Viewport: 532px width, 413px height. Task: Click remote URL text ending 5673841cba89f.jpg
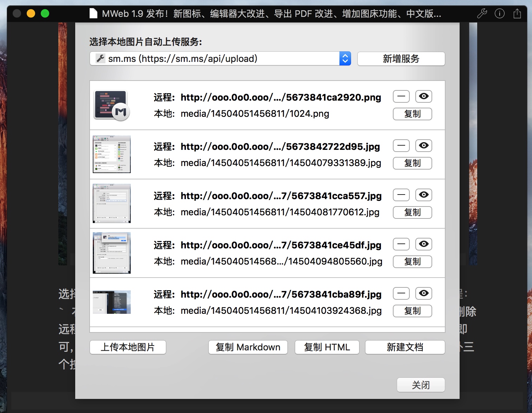[x=281, y=294]
